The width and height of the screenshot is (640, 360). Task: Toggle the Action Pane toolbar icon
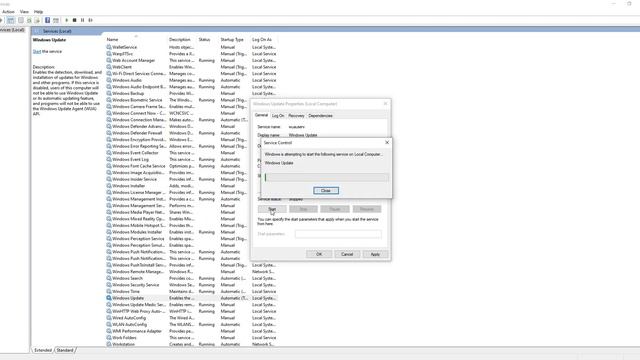(x=56, y=20)
